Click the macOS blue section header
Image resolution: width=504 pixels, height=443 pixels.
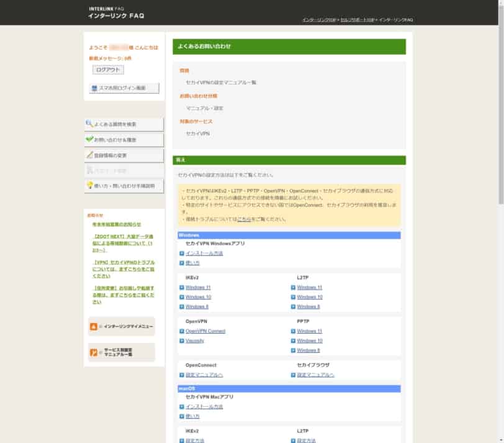[x=289, y=389]
